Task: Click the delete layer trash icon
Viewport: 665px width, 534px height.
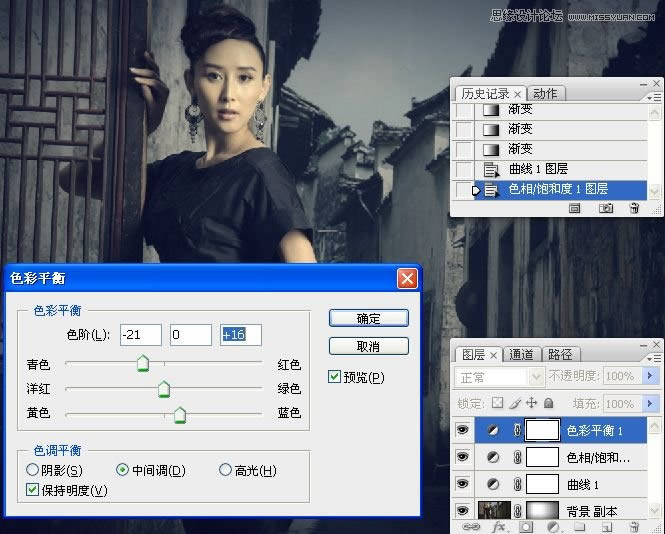Action: pyautogui.click(x=634, y=526)
